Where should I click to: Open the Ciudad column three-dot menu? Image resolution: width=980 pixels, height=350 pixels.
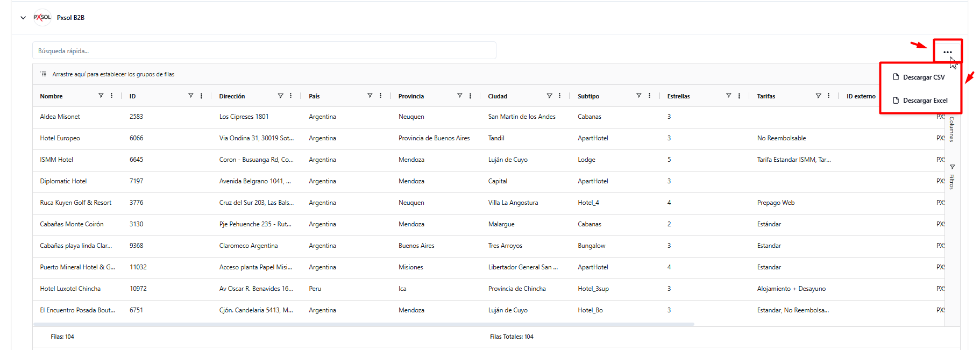[x=559, y=96]
